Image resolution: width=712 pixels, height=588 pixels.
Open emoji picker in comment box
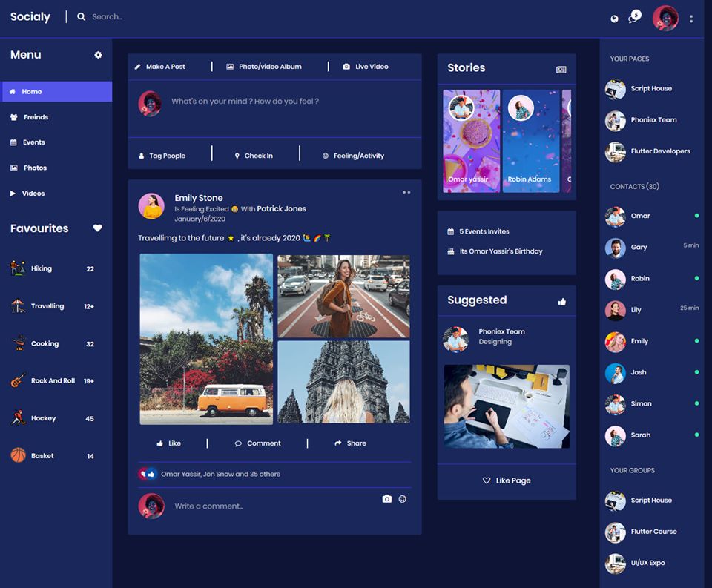403,499
